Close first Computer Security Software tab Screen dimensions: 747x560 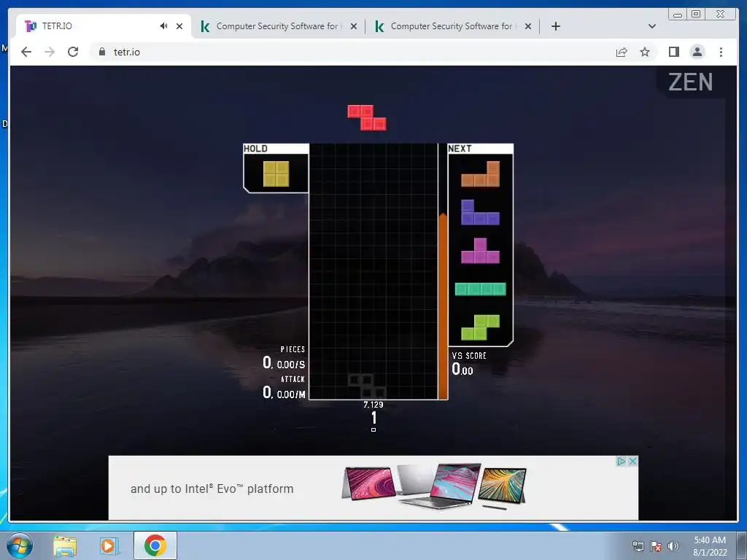[354, 26]
